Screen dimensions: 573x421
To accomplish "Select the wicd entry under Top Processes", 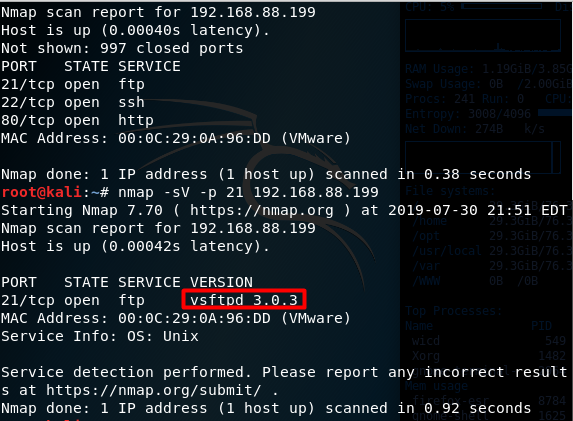I will pos(426,341).
